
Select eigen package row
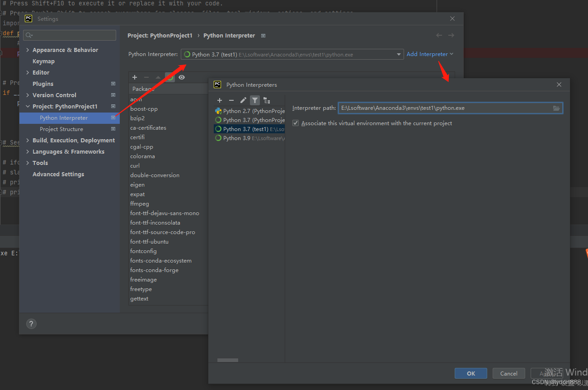[x=169, y=185]
